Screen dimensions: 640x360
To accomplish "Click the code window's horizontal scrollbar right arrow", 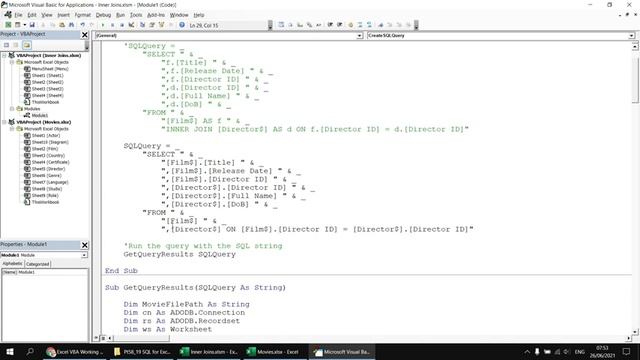I will coord(629,338).
